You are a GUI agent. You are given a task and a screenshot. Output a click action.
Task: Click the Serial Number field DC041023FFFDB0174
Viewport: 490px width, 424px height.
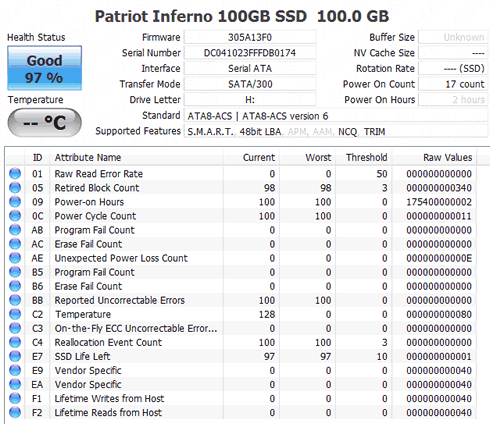pos(250,53)
